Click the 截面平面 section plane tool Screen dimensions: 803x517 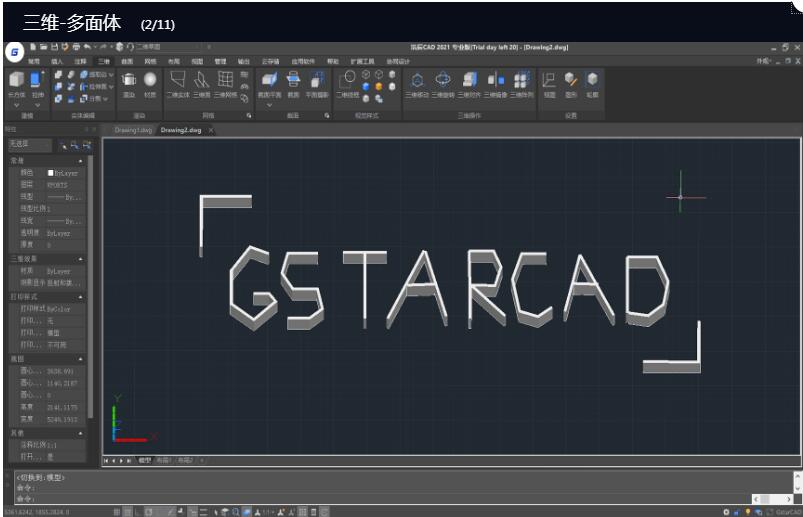coord(269,84)
